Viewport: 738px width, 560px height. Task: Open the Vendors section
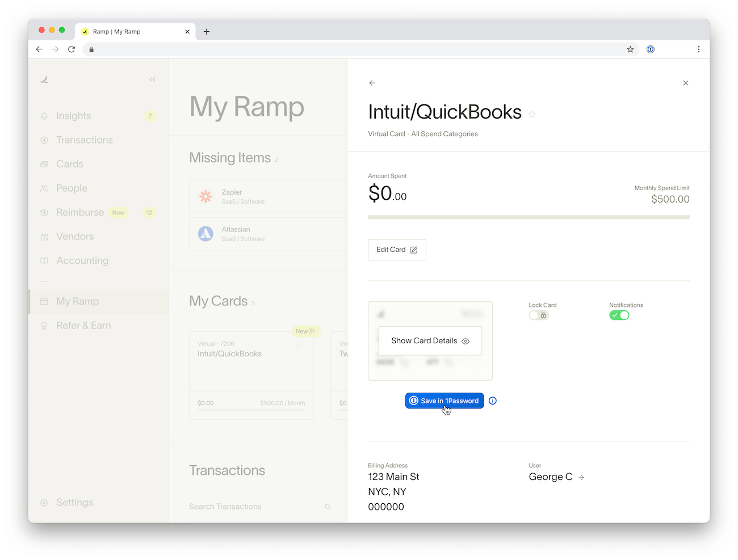tap(75, 237)
